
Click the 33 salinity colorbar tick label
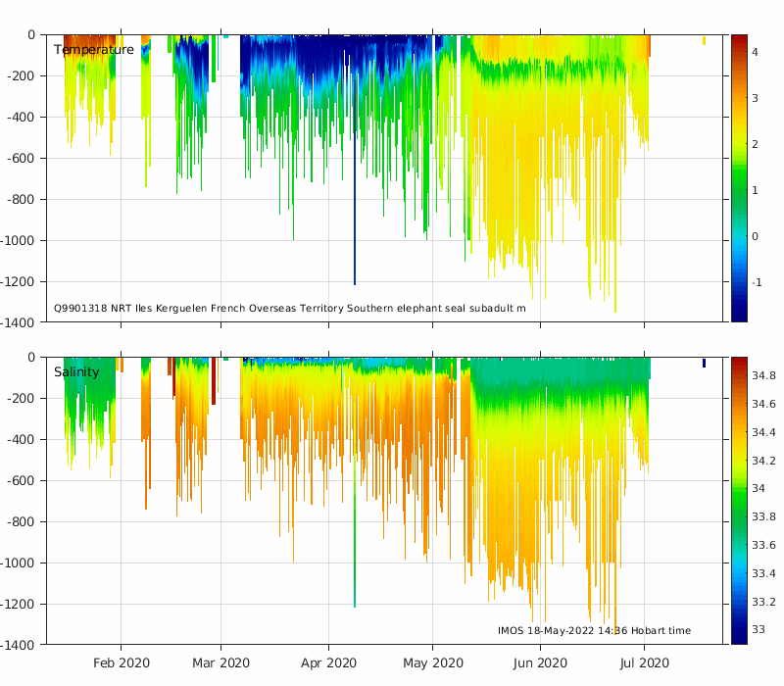(x=759, y=629)
